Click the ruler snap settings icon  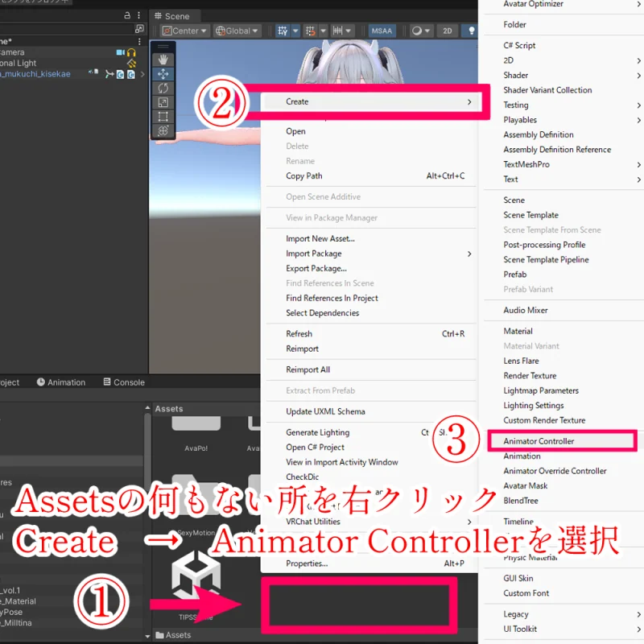pos(337,31)
